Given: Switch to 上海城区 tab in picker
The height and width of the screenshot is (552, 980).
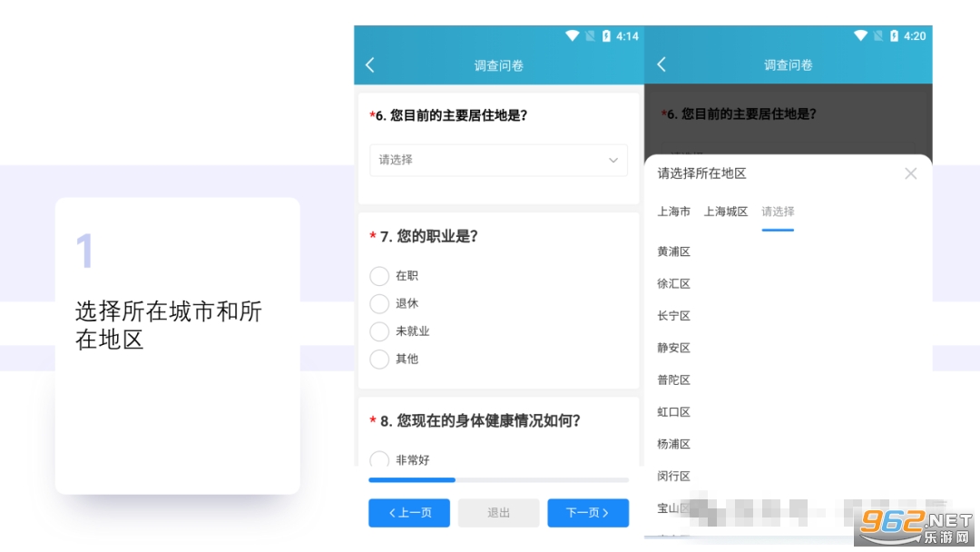Looking at the screenshot, I should point(726,212).
